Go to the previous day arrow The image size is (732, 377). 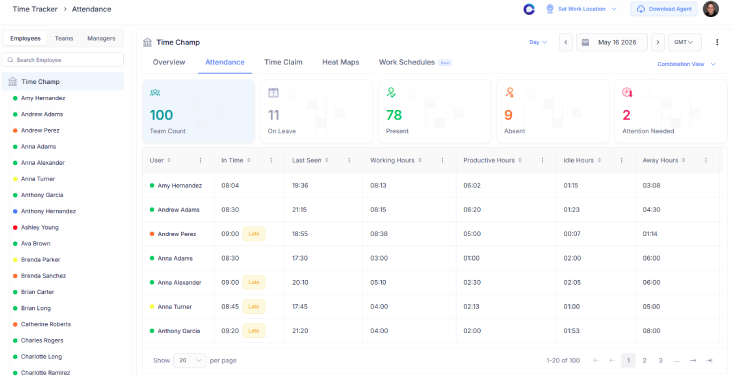click(x=566, y=42)
